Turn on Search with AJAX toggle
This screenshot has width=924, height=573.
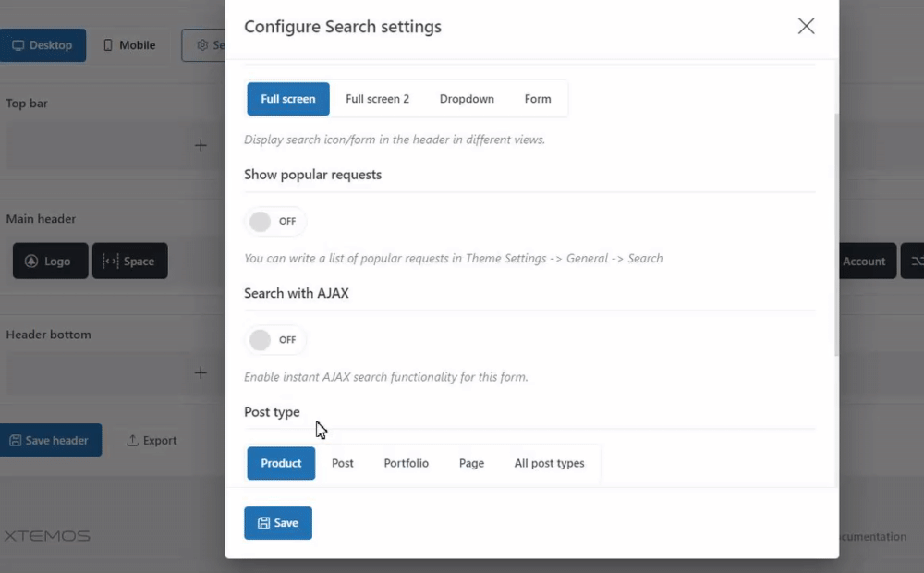(x=274, y=340)
